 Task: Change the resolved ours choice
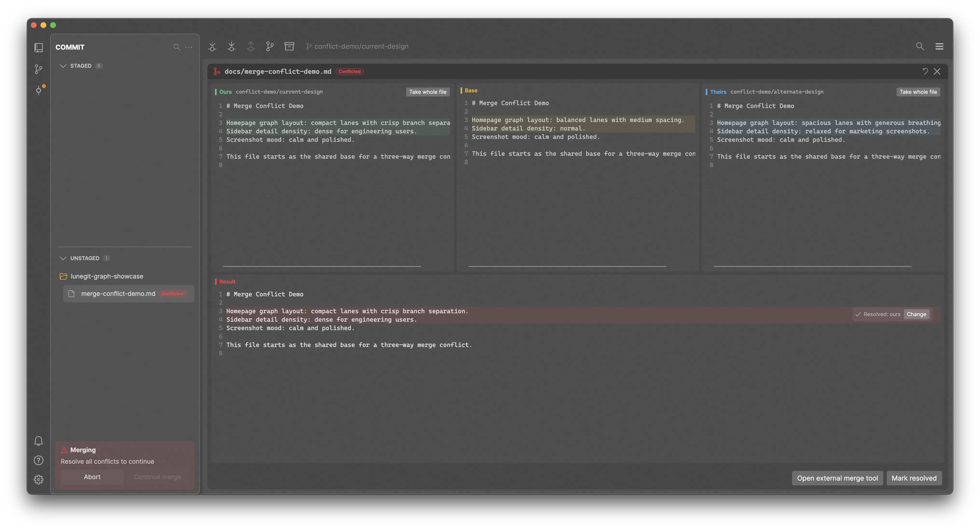pos(916,314)
